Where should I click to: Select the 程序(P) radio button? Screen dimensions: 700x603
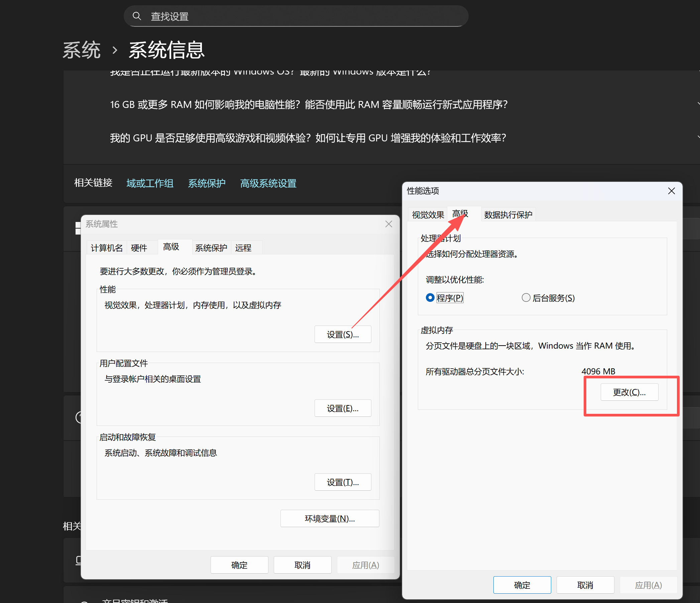click(x=430, y=297)
